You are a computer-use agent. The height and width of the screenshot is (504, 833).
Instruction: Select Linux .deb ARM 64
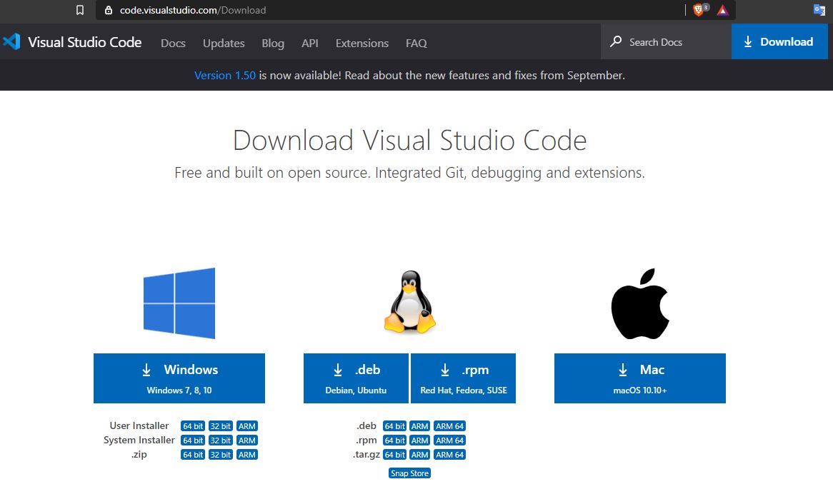click(x=450, y=426)
